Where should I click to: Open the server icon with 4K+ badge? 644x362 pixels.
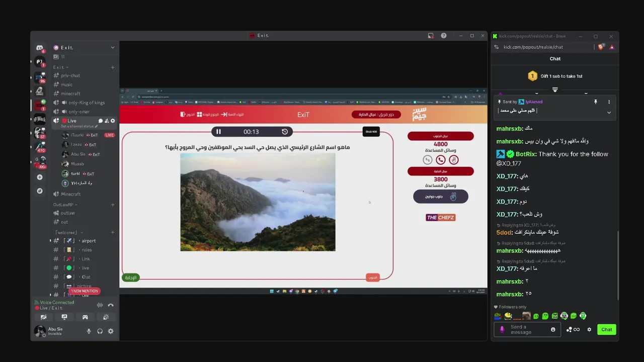click(x=40, y=161)
